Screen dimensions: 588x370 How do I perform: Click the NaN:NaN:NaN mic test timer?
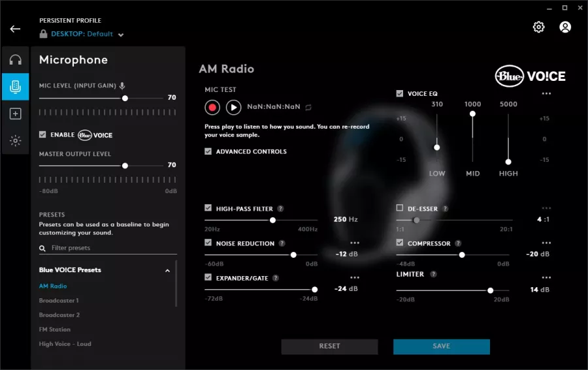(x=274, y=107)
